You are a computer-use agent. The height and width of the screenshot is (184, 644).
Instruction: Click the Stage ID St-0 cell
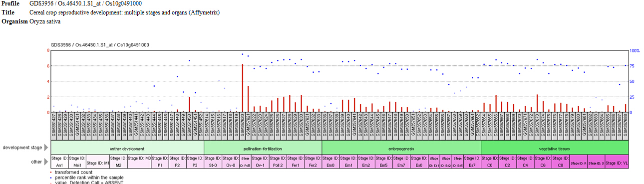click(213, 162)
